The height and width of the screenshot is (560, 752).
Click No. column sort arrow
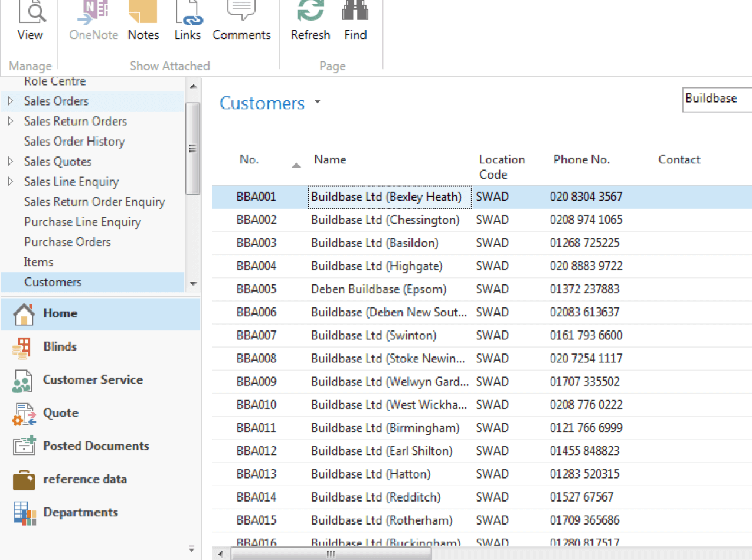click(296, 165)
